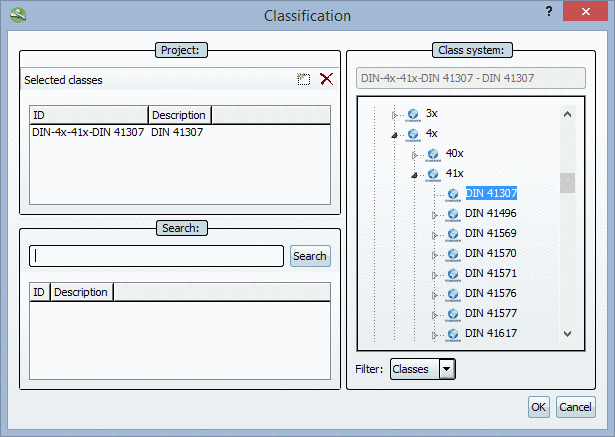The width and height of the screenshot is (615, 437).
Task: Click the globe icon beside DIN 41570
Action: click(453, 254)
